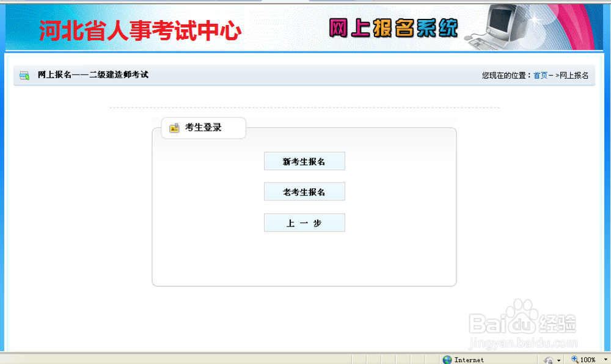
Task: Open the zoom level dropdown arrow
Action: [x=606, y=360]
